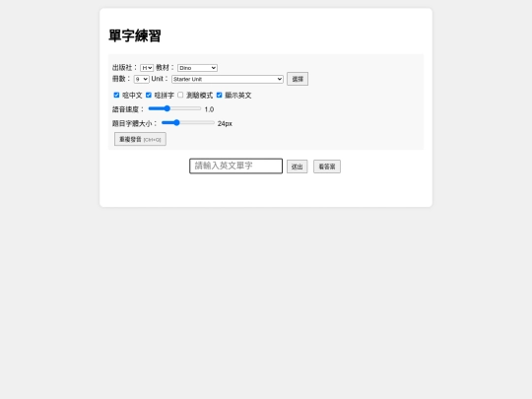Click the 題目字體大小 font size slider handle

(x=176, y=122)
